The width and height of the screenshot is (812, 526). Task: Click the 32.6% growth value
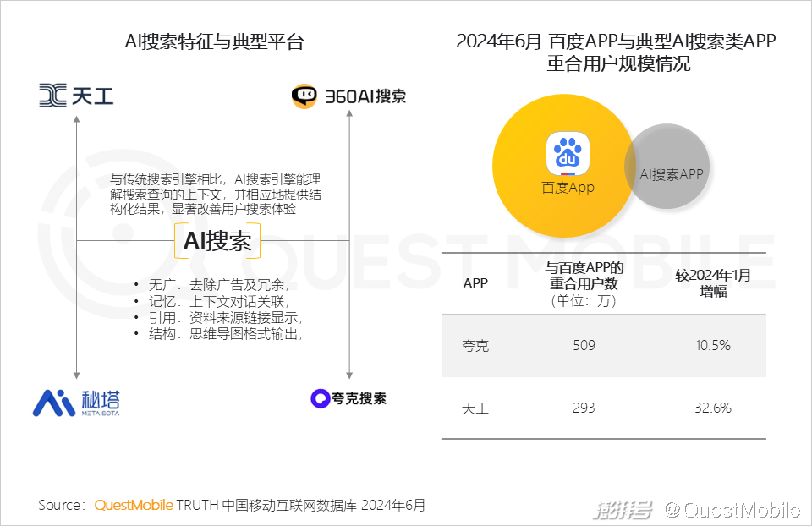(x=712, y=408)
